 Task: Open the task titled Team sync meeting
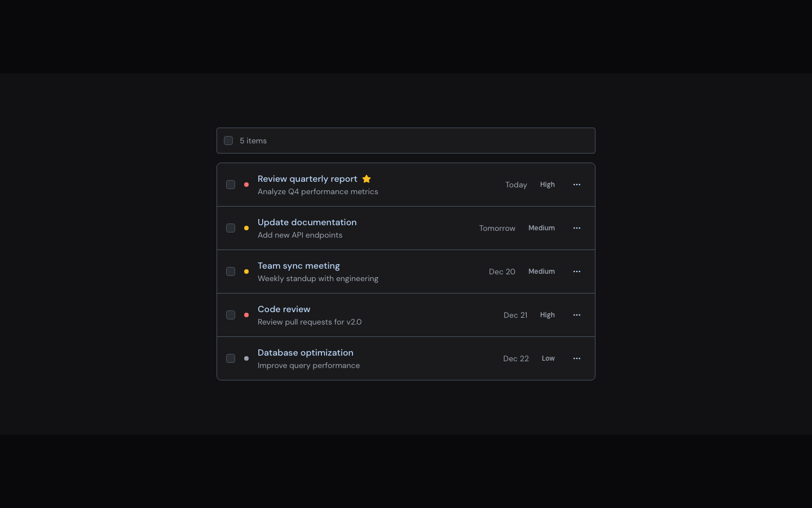pyautogui.click(x=299, y=266)
